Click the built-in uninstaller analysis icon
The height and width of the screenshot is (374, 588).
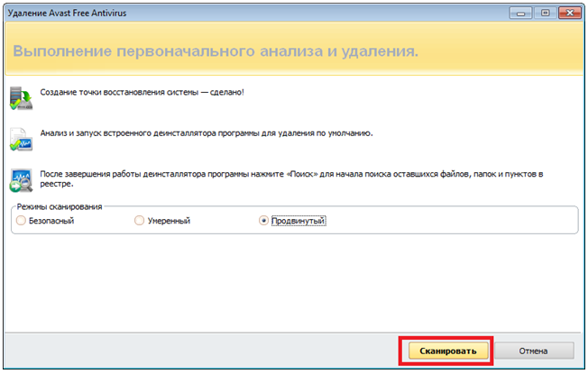point(21,139)
